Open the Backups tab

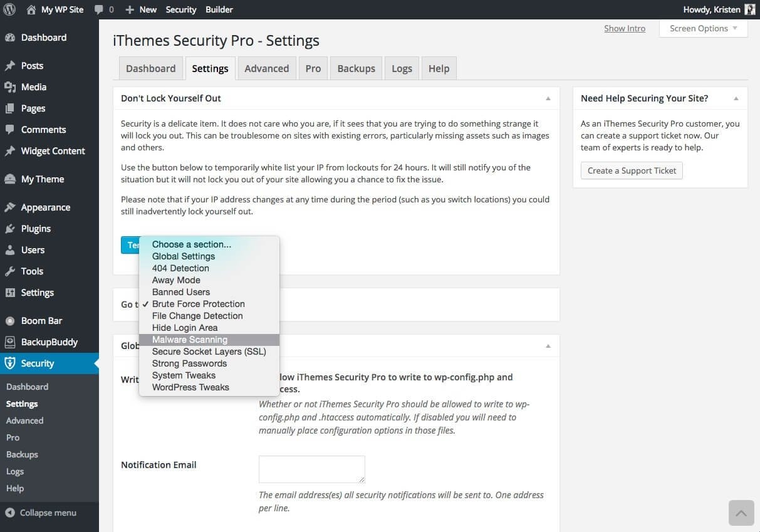[356, 68]
